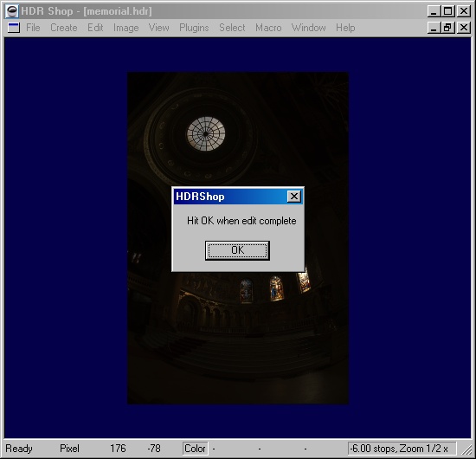Restore the memorial.hdr document window
Screen dimensions: 476x459
(x=447, y=28)
